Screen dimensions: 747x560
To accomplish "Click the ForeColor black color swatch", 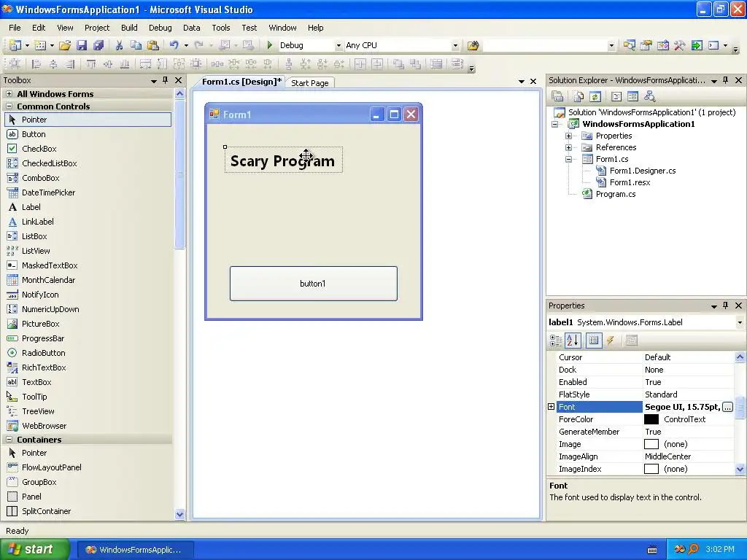I will (651, 419).
